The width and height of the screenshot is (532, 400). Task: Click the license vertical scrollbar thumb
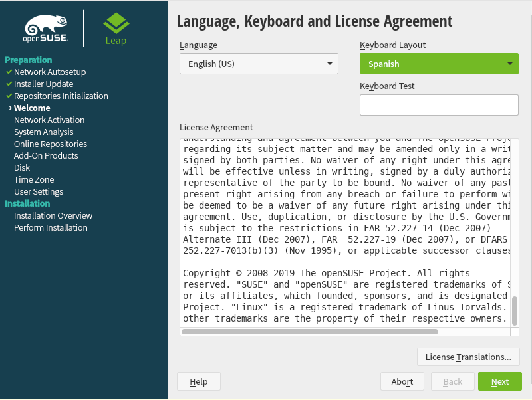pos(515,311)
